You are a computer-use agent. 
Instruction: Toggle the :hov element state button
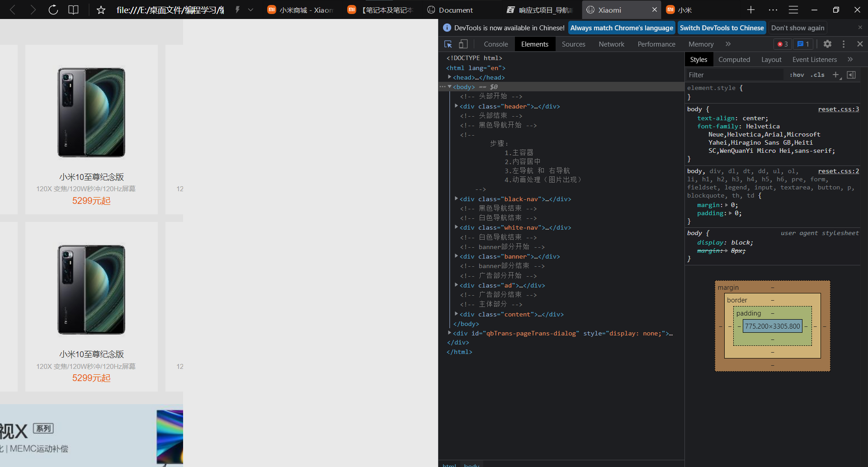click(x=797, y=75)
